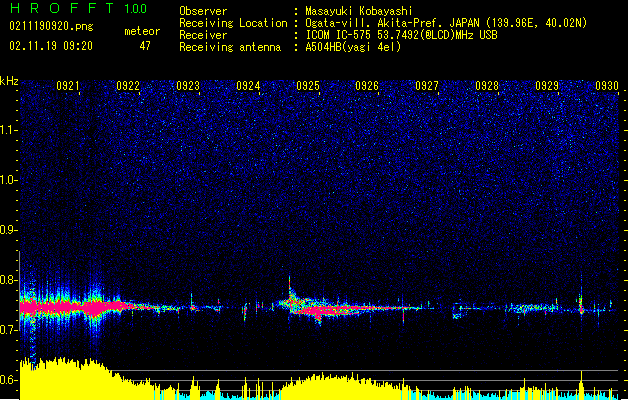The image size is (629, 400).
Task: Click the 0929 time marker
Action: (x=547, y=86)
